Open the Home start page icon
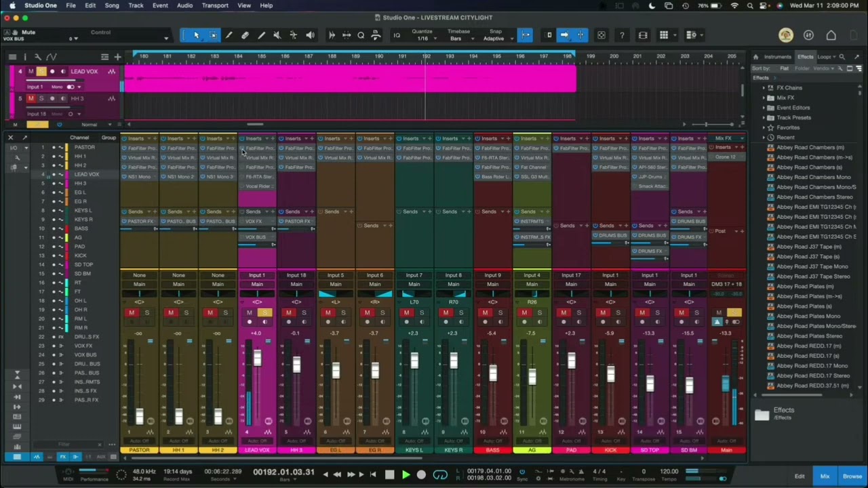The width and height of the screenshot is (868, 488). [x=831, y=35]
